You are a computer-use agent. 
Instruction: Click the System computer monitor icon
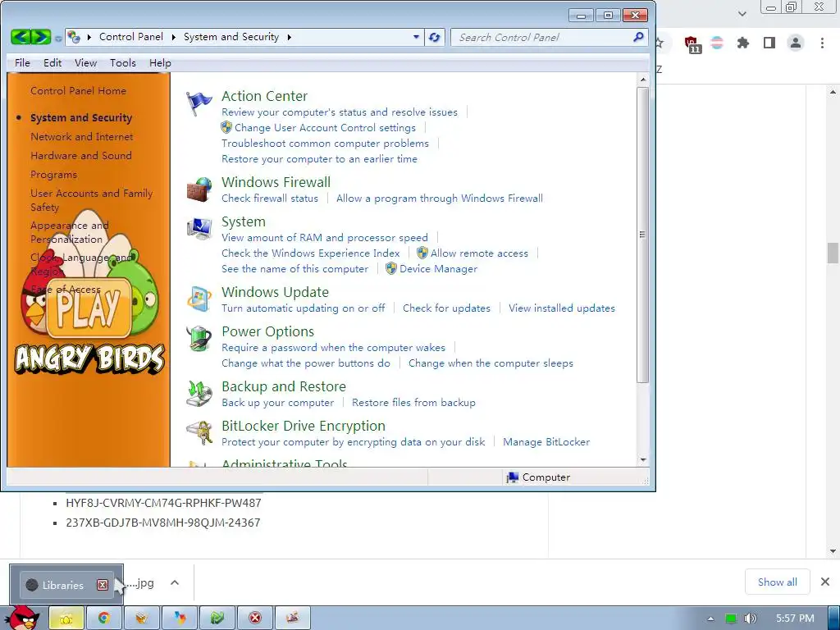199,229
